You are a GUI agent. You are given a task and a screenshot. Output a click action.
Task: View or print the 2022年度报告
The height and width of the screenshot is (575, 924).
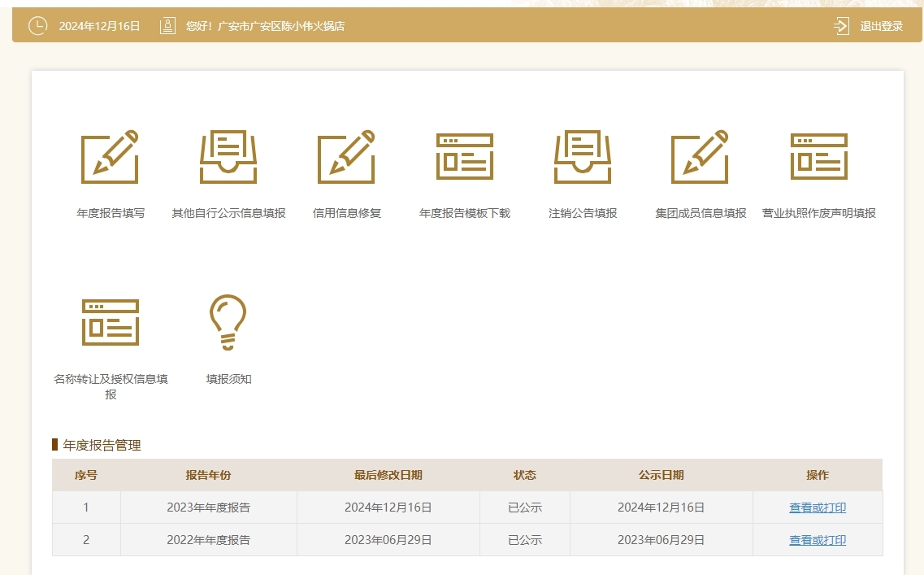[x=818, y=540]
